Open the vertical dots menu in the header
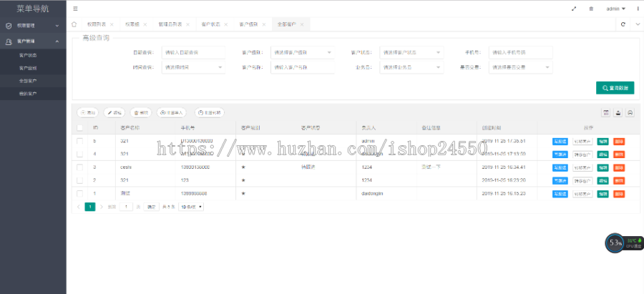The width and height of the screenshot is (644, 294). (638, 9)
